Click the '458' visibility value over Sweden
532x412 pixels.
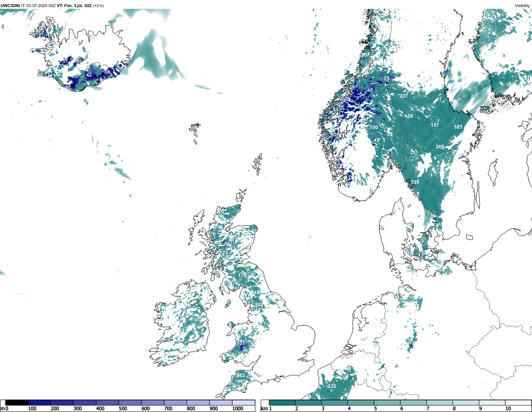tap(409, 116)
